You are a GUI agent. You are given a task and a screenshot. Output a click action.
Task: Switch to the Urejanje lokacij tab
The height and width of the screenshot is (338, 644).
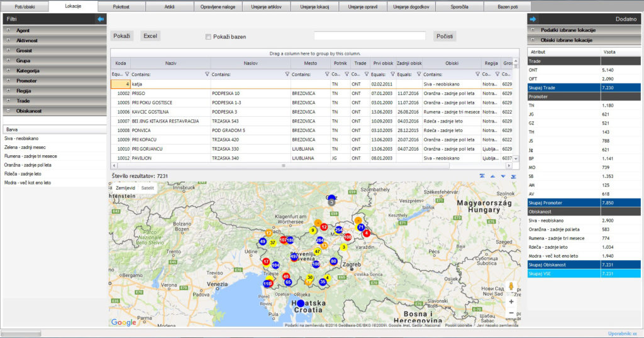[314, 6]
